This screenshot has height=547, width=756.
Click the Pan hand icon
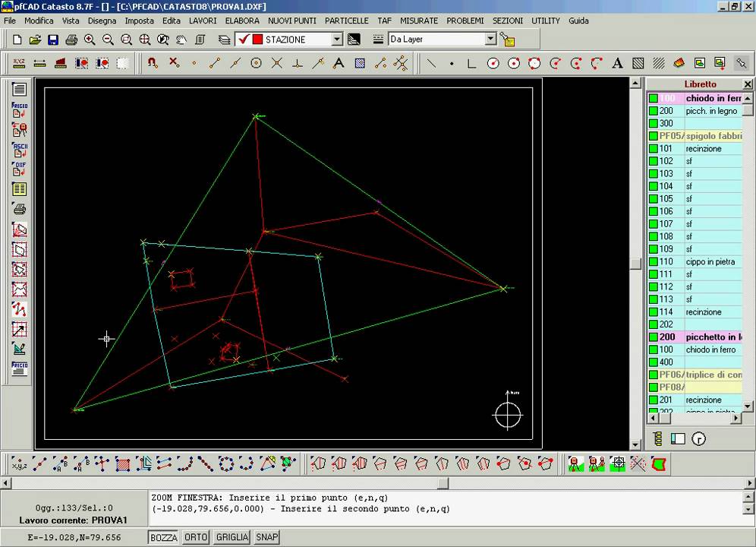pos(181,40)
